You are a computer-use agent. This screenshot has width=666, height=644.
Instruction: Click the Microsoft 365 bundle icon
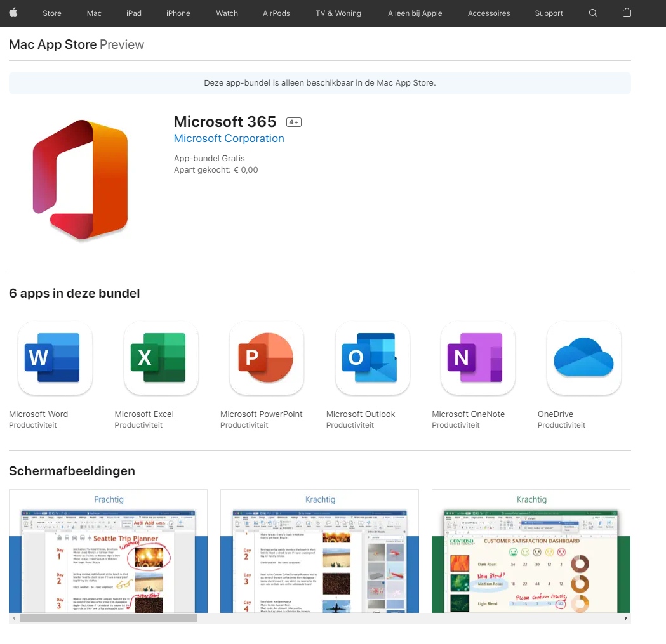[80, 180]
